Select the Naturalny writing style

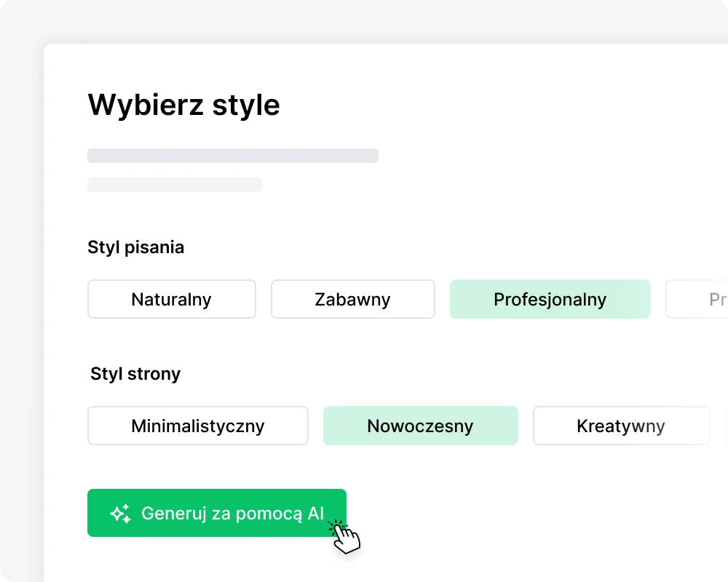(172, 299)
